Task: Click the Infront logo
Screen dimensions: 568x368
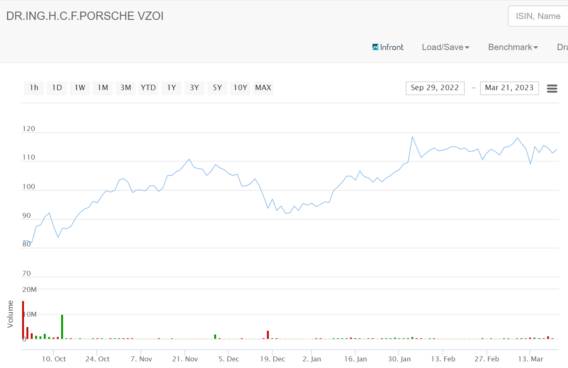Action: [x=388, y=47]
